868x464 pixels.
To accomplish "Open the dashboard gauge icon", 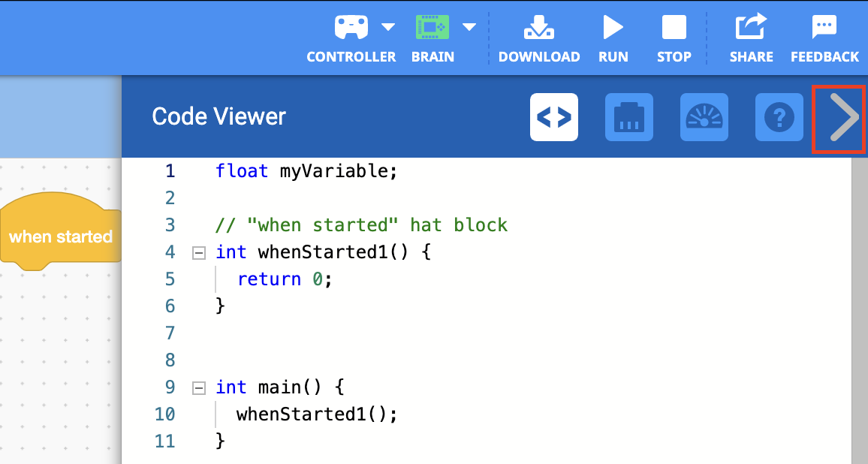I will (704, 116).
